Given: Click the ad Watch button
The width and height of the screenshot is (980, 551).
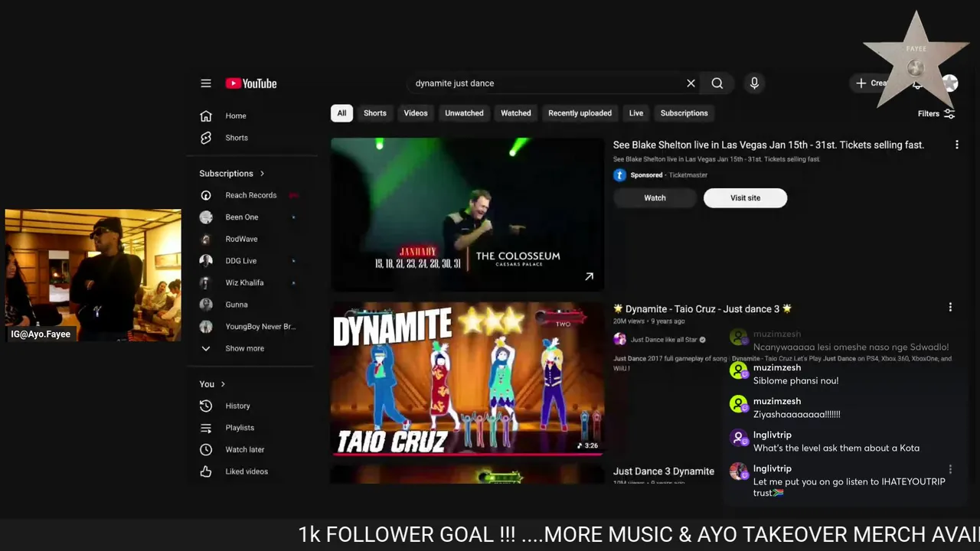Looking at the screenshot, I should click(655, 198).
